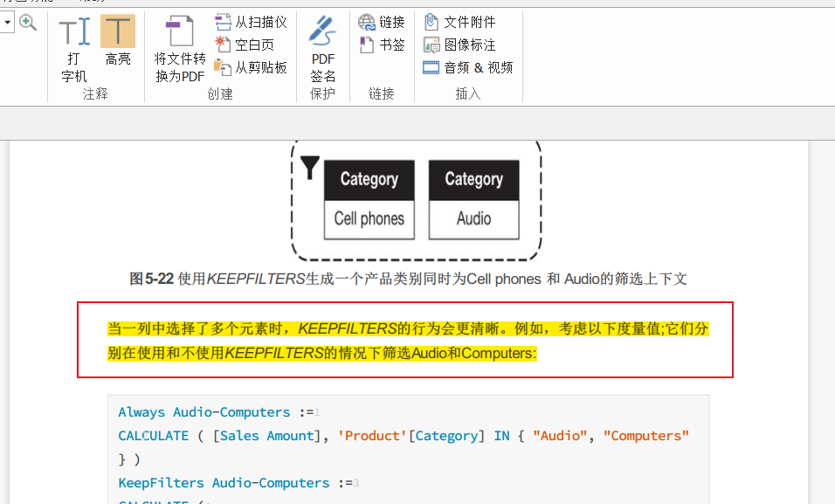Click code line 'KeepFilters Audio-Computers :='
Screen dimensions: 835x504
point(236,483)
